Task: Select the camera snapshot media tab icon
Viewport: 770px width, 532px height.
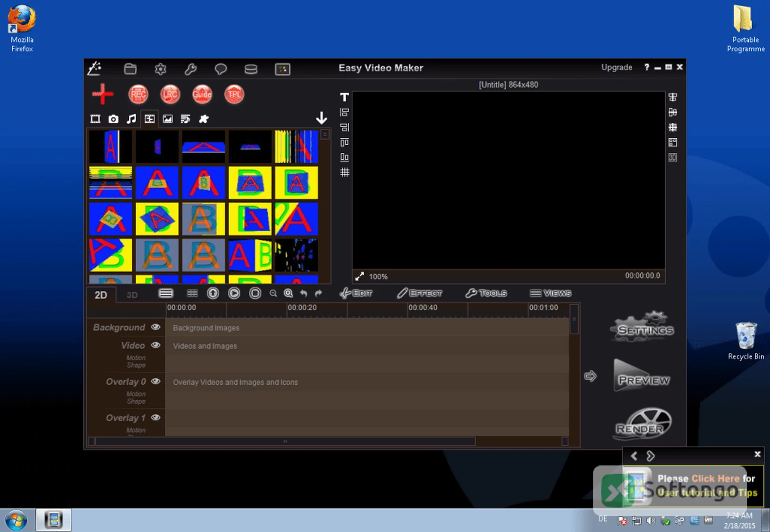Action: tap(113, 119)
